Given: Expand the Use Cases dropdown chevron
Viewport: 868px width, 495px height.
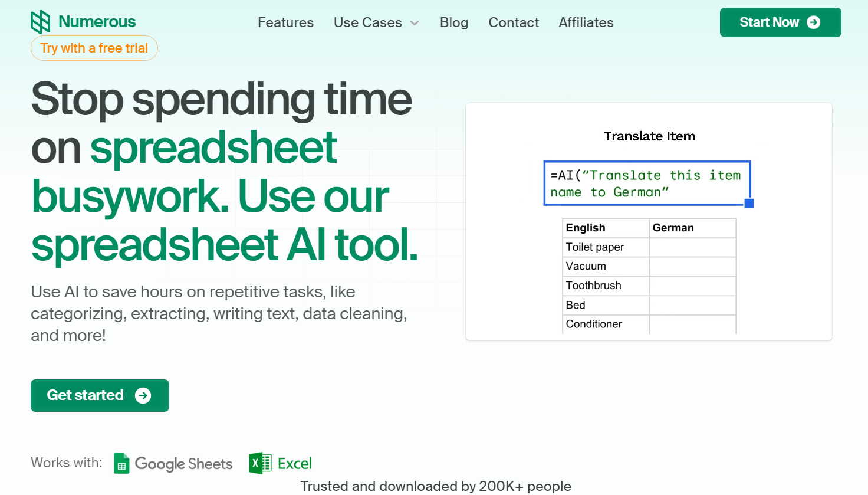Looking at the screenshot, I should [415, 23].
